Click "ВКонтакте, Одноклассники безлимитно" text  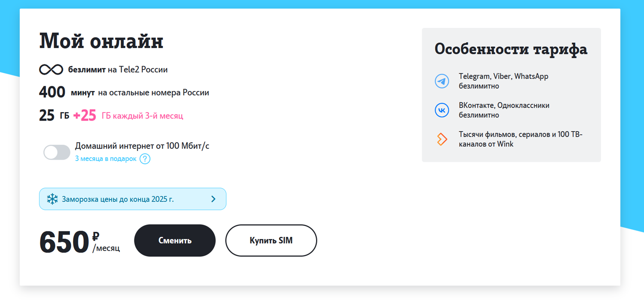(x=504, y=110)
